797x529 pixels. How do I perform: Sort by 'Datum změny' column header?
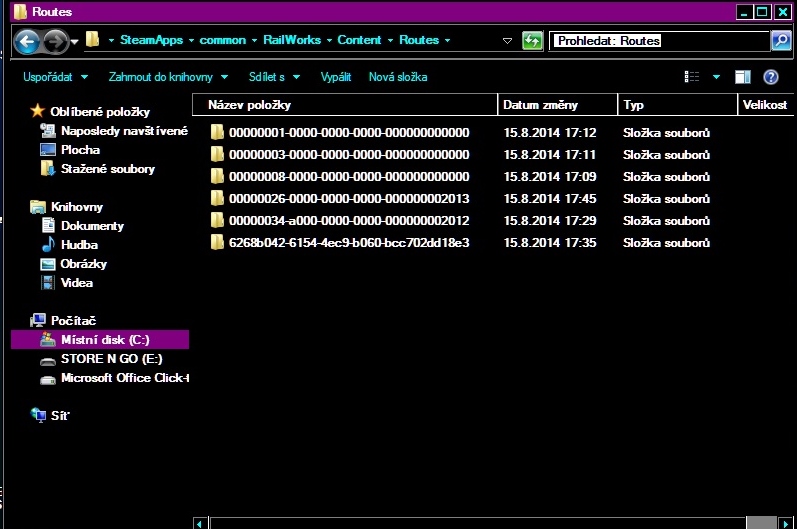(558, 105)
